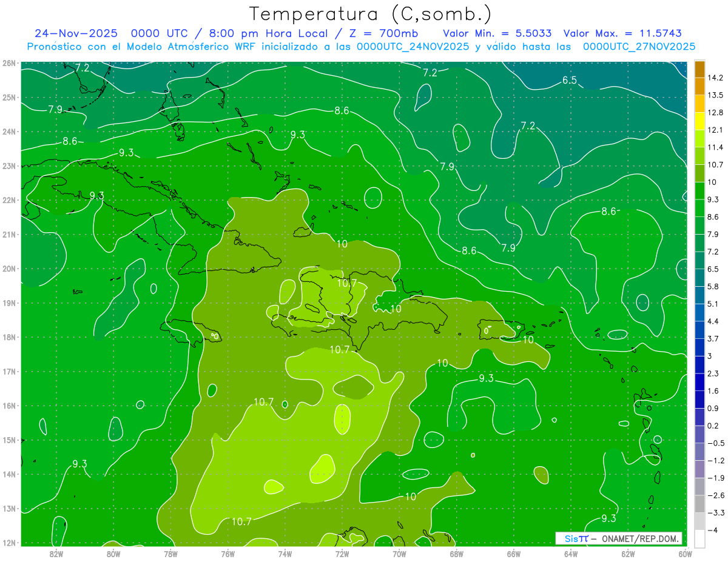Click the "12.1" color bar label
The image size is (728, 562).
pos(716,130)
